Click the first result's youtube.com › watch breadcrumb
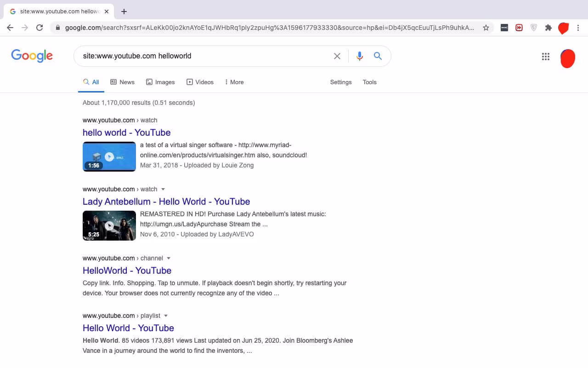Viewport: 588px width, 368px height. pyautogui.click(x=120, y=120)
